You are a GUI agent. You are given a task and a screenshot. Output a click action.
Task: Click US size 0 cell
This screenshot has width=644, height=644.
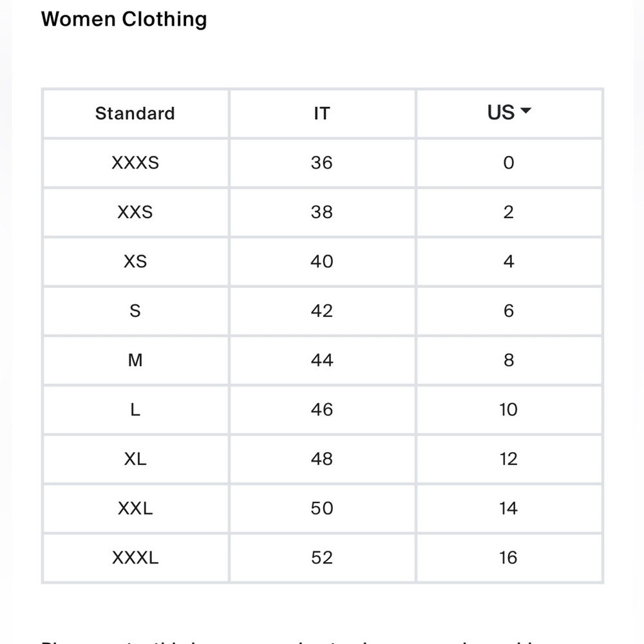pyautogui.click(x=509, y=163)
